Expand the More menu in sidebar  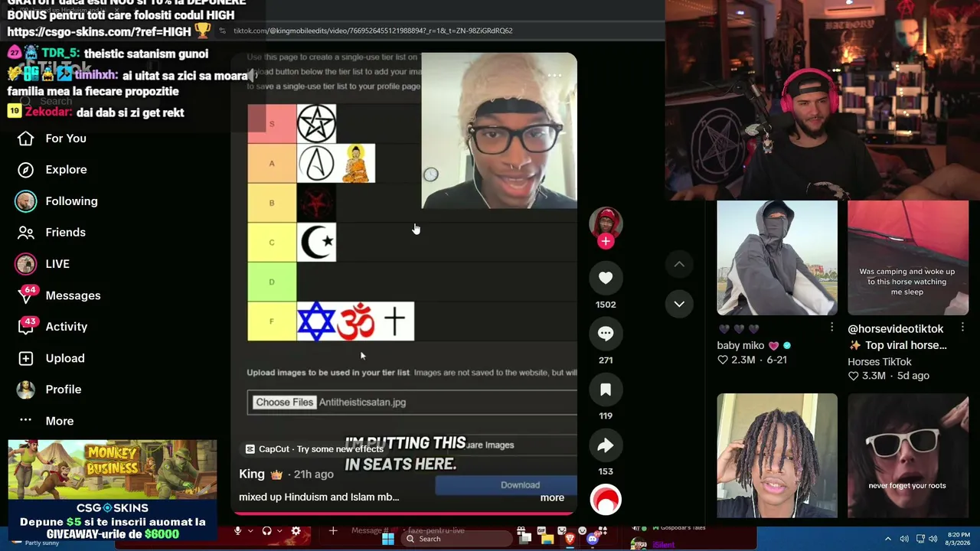pos(46,421)
